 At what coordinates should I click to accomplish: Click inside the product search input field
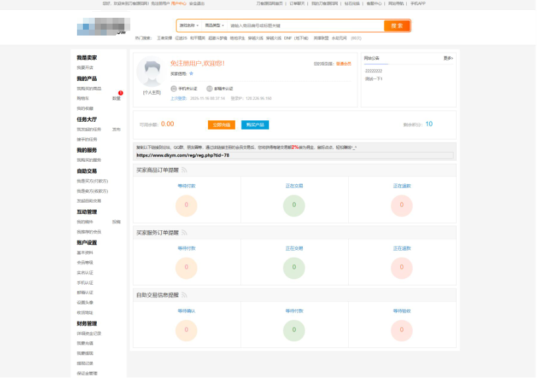pos(296,25)
